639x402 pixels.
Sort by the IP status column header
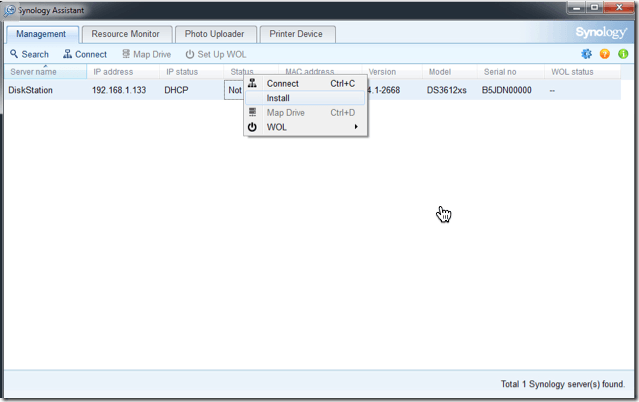click(x=191, y=72)
